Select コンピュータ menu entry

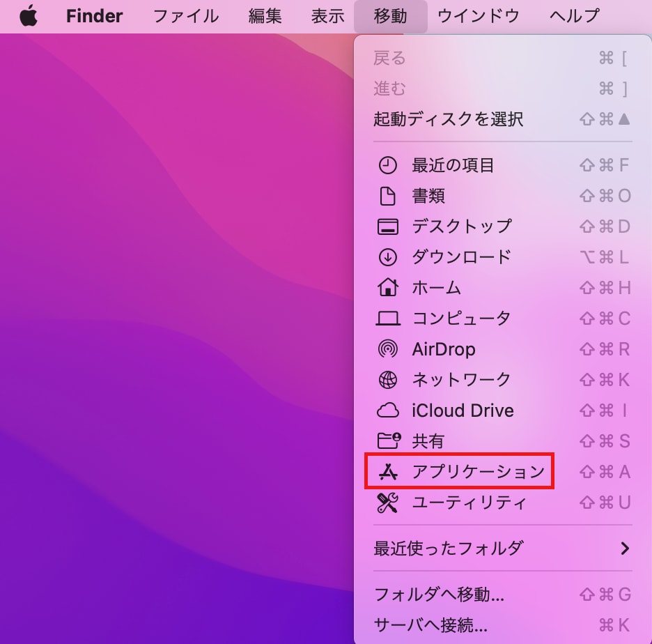502,319
